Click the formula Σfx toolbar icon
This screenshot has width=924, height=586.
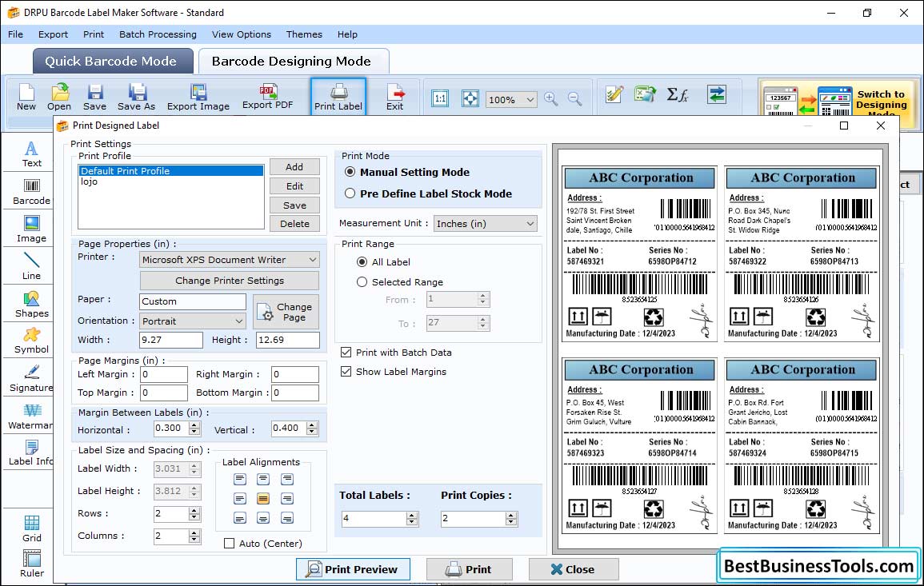pos(677,94)
